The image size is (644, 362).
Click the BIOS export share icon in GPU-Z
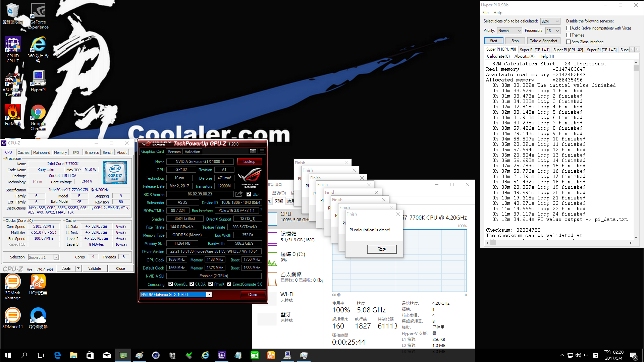pos(239,194)
